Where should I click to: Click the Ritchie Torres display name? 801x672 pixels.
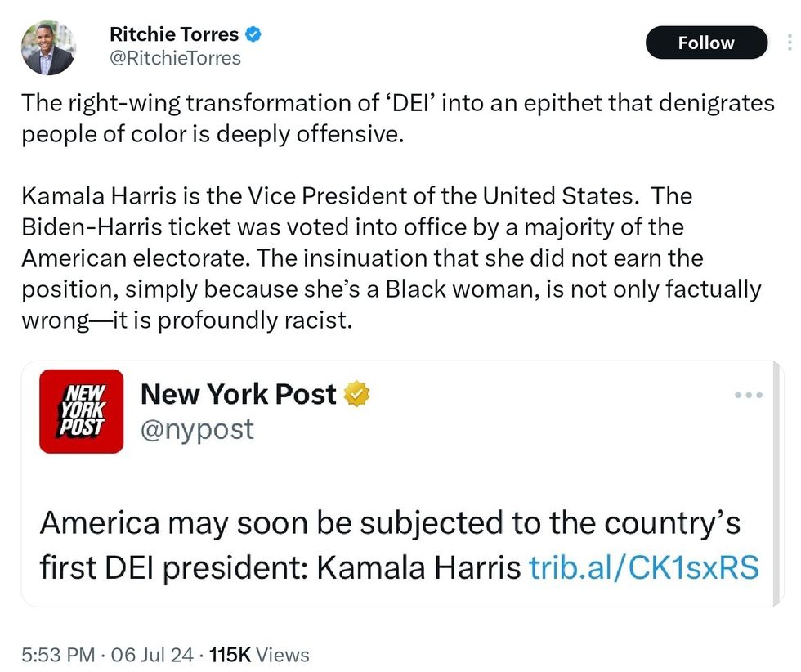(173, 35)
